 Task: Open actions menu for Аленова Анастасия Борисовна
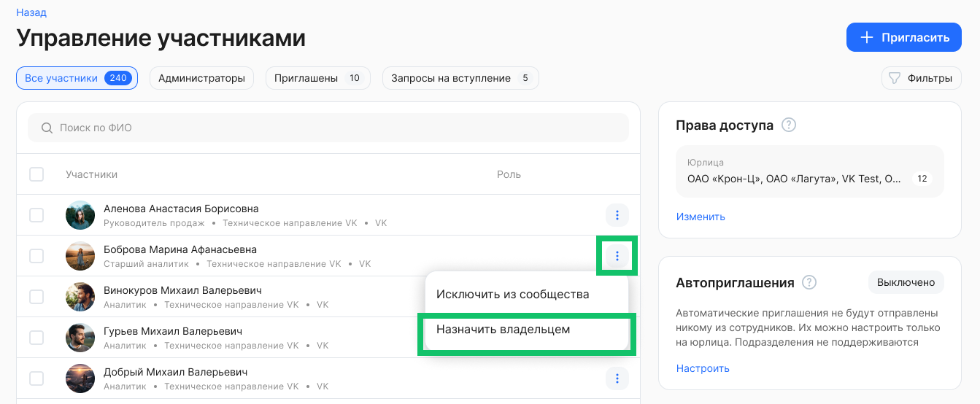pyautogui.click(x=617, y=215)
